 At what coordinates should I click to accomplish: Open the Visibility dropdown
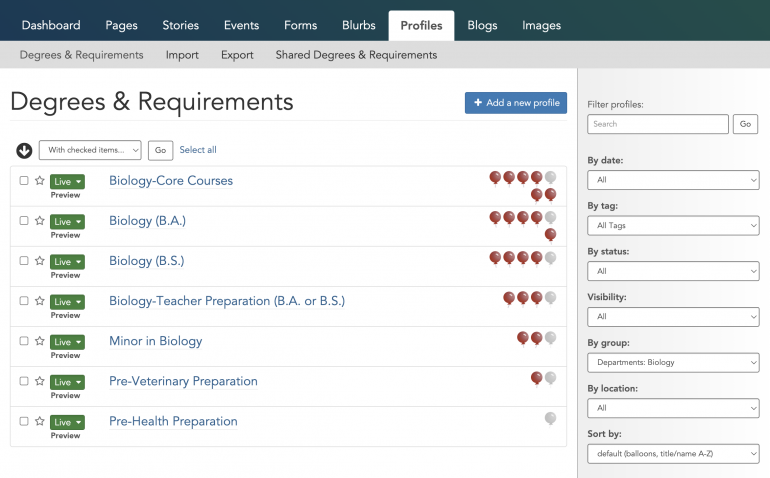pyautogui.click(x=673, y=317)
